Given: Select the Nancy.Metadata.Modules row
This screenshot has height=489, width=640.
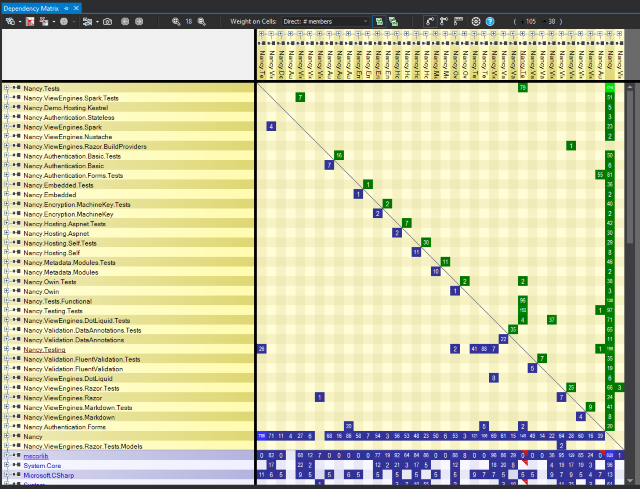Looking at the screenshot, I should [x=128, y=272].
